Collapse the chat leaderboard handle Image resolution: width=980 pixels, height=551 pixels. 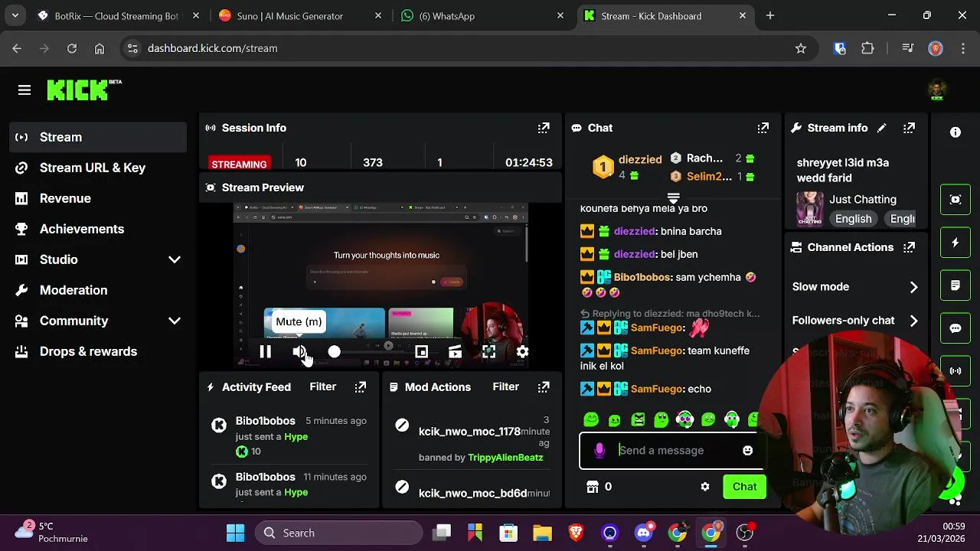tap(673, 197)
